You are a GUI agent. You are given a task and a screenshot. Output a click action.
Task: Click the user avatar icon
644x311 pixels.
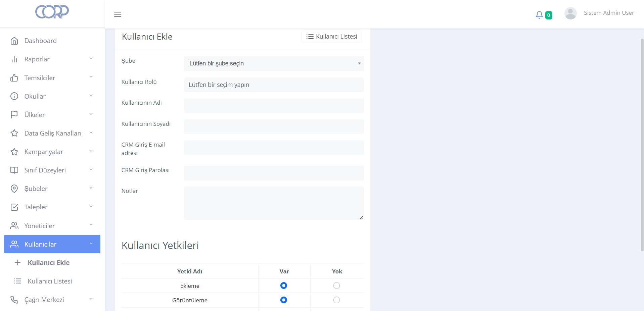click(x=570, y=13)
